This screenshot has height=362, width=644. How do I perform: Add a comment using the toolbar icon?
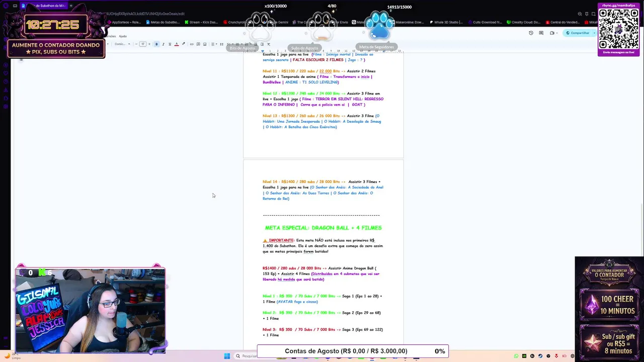click(x=198, y=44)
